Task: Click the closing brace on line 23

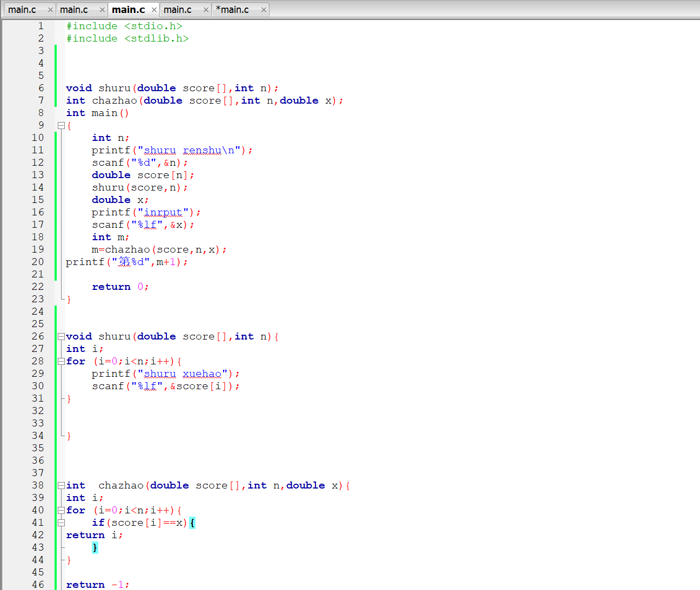Action: pos(69,299)
